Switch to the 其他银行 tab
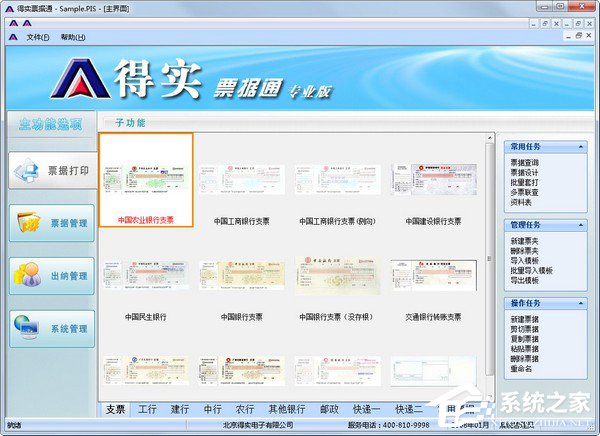600x436 pixels. (x=287, y=409)
